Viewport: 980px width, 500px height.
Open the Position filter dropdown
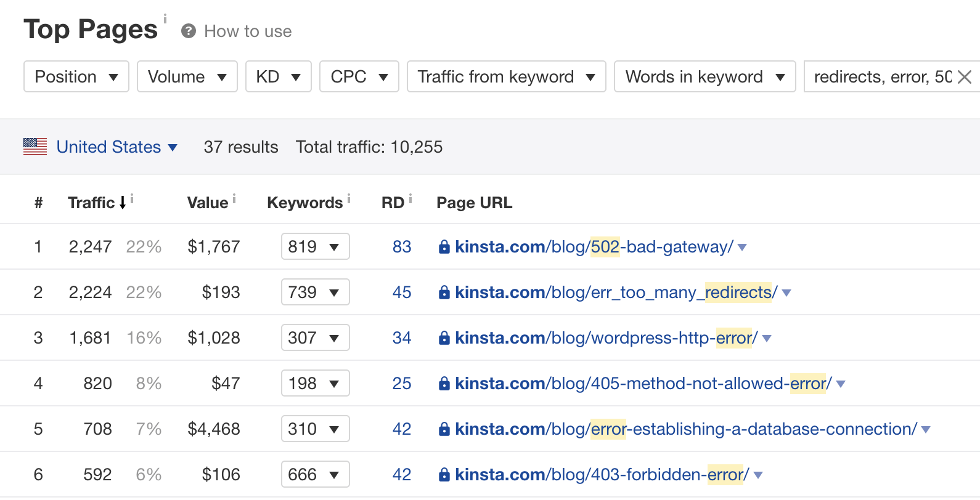coord(76,76)
